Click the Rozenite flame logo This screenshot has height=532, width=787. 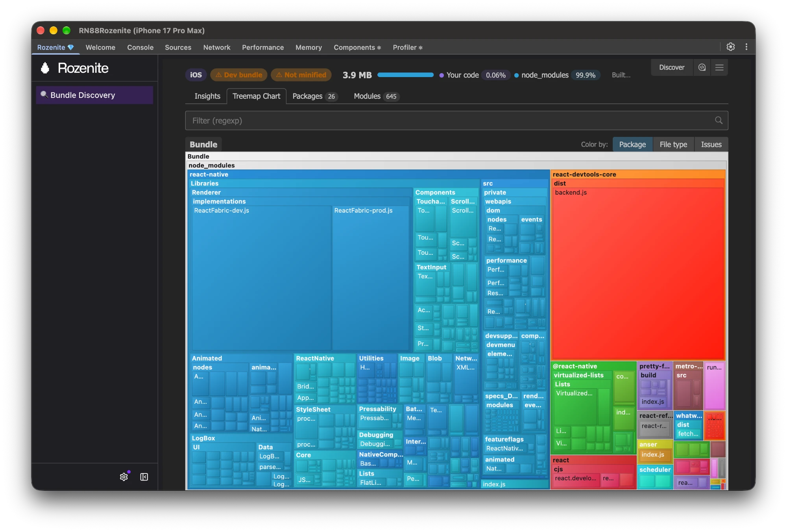[x=45, y=68]
